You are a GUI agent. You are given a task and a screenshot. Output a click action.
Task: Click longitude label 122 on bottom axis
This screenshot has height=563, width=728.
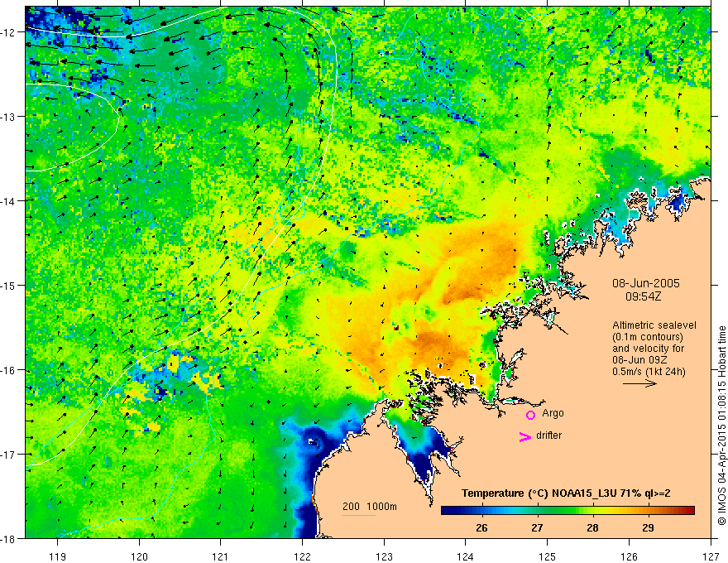(x=302, y=556)
